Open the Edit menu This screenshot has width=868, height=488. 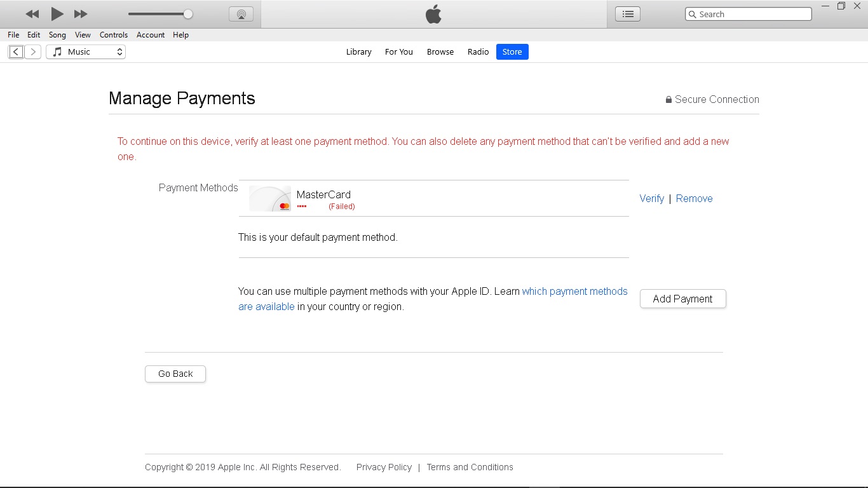coord(34,35)
